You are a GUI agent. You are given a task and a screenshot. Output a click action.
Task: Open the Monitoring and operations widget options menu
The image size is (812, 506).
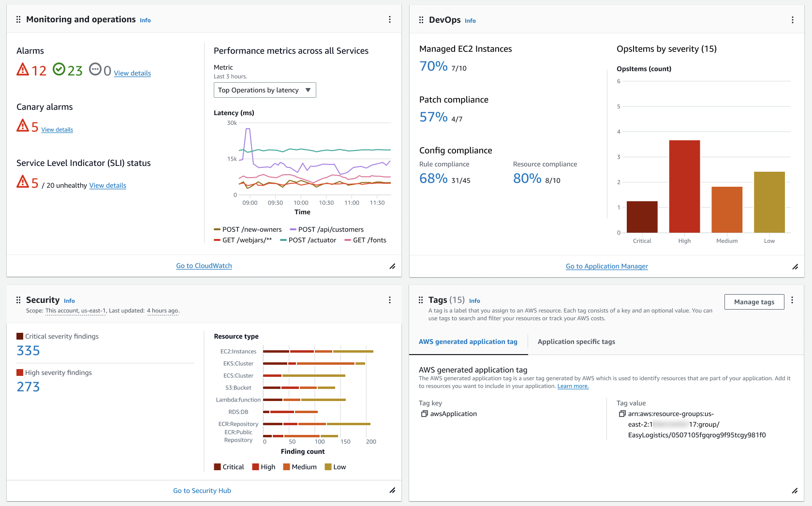(x=390, y=19)
